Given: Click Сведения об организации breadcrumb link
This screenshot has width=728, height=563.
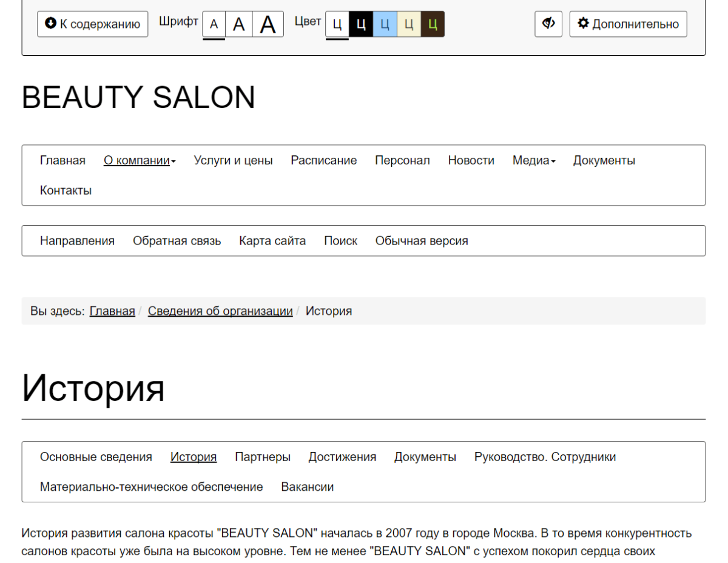Looking at the screenshot, I should point(220,311).
